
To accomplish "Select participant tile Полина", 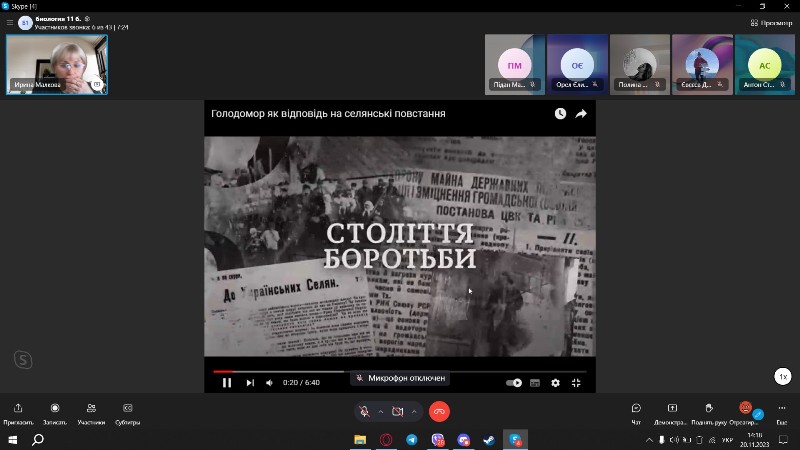I will (640, 64).
